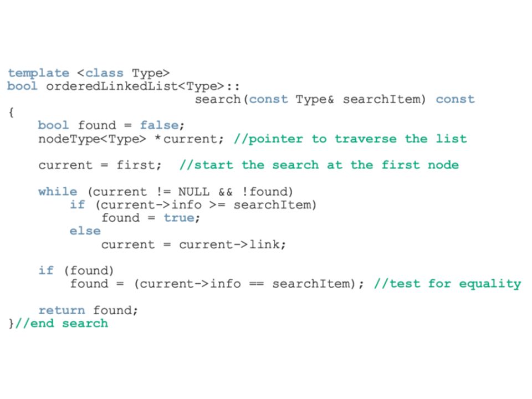Click the 'search' function name
Viewport: 532px width, 399px height.
coord(217,99)
